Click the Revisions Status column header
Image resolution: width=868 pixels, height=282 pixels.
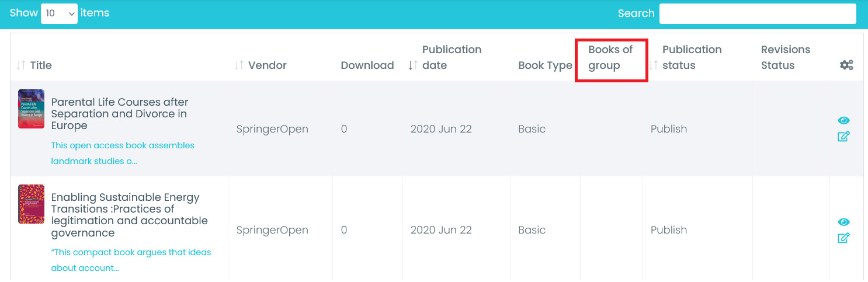pos(785,58)
